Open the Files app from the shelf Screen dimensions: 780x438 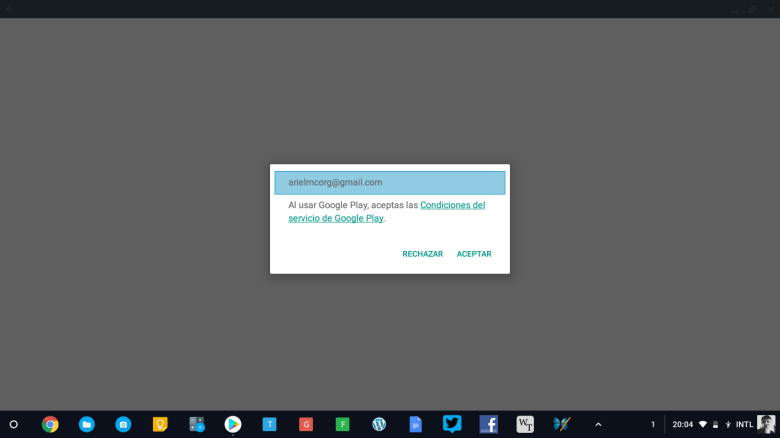tap(87, 425)
